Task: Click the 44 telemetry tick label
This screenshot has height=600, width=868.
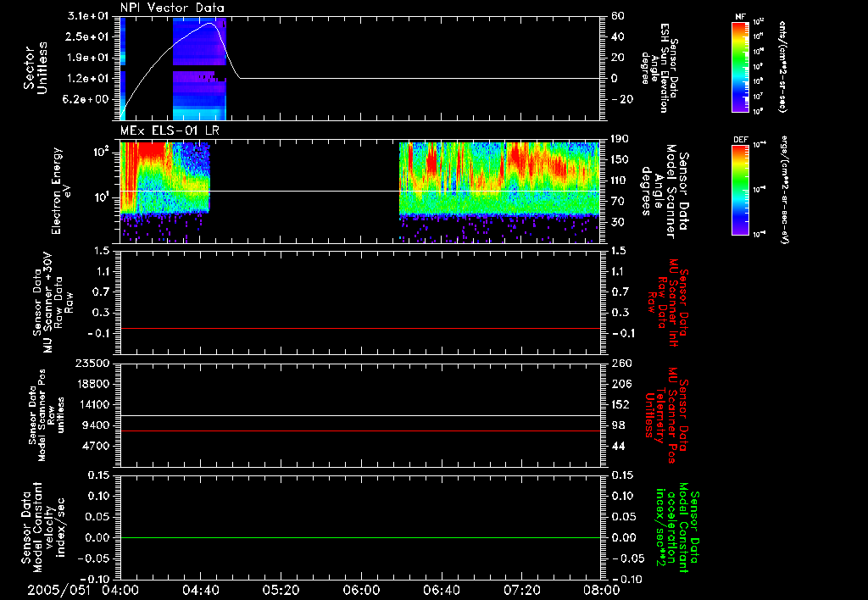Action: pyautogui.click(x=617, y=446)
